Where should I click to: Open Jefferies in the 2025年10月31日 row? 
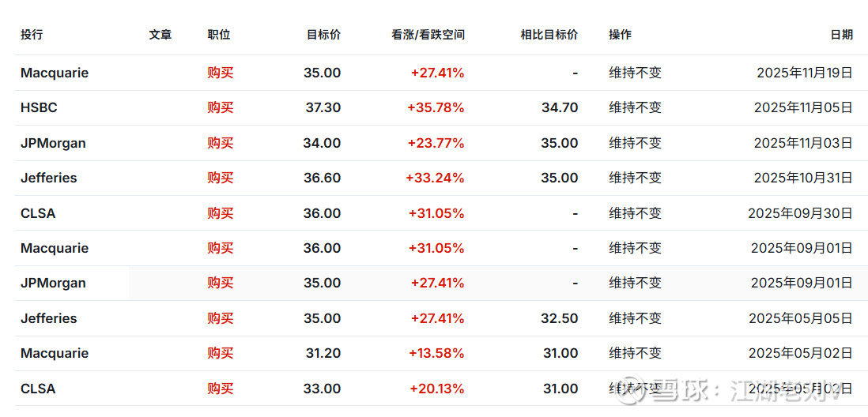click(49, 178)
